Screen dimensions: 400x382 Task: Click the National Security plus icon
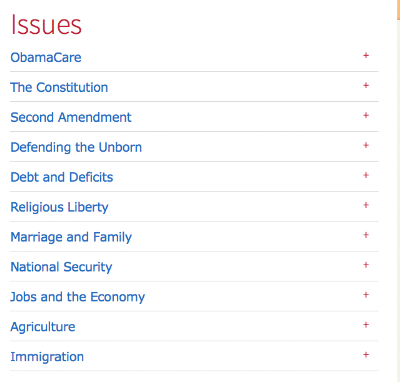[x=366, y=265]
